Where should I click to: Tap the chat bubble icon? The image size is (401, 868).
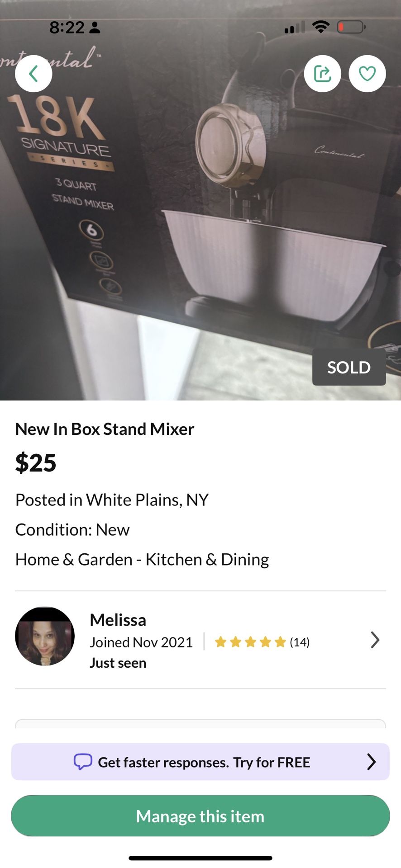click(83, 762)
